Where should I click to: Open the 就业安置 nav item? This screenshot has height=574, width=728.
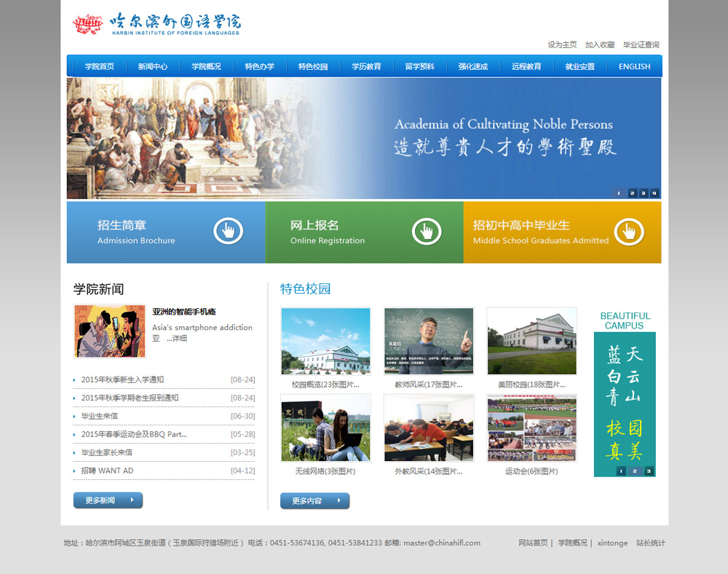click(580, 66)
